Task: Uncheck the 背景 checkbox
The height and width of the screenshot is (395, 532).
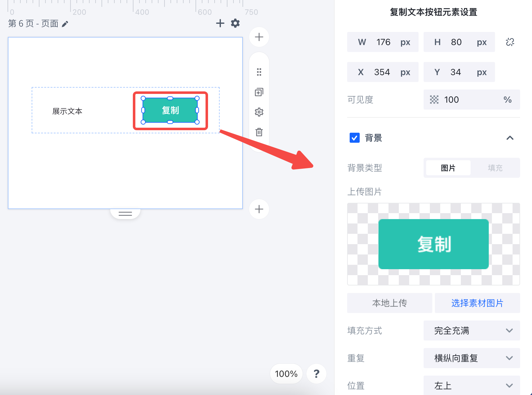Action: point(355,138)
